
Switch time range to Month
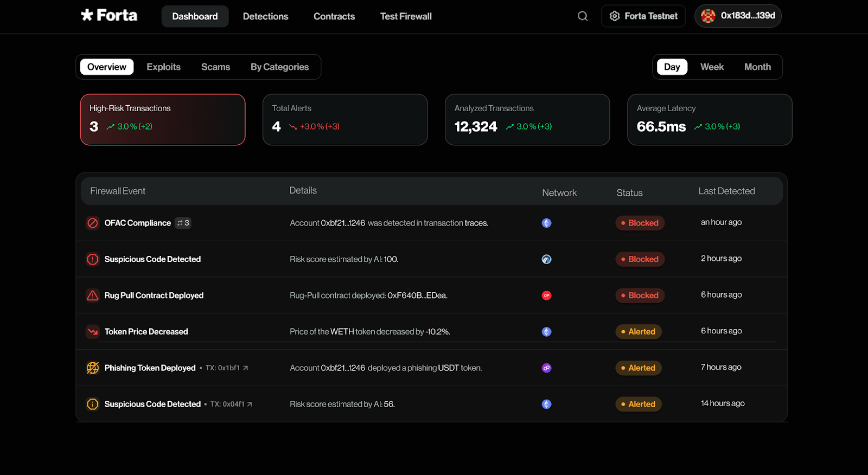point(757,67)
